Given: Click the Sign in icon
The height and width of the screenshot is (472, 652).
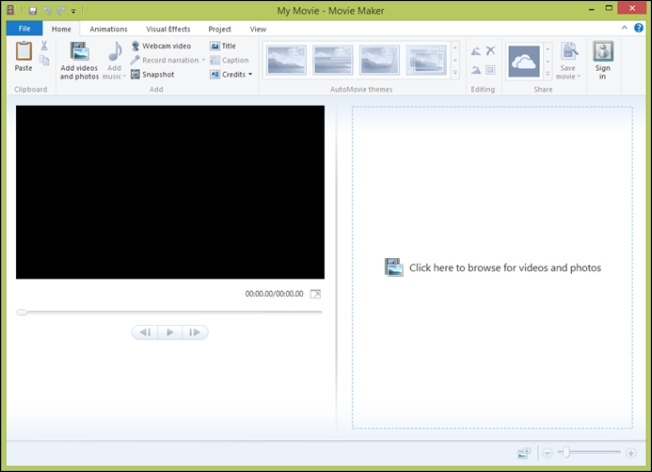Looking at the screenshot, I should [603, 52].
